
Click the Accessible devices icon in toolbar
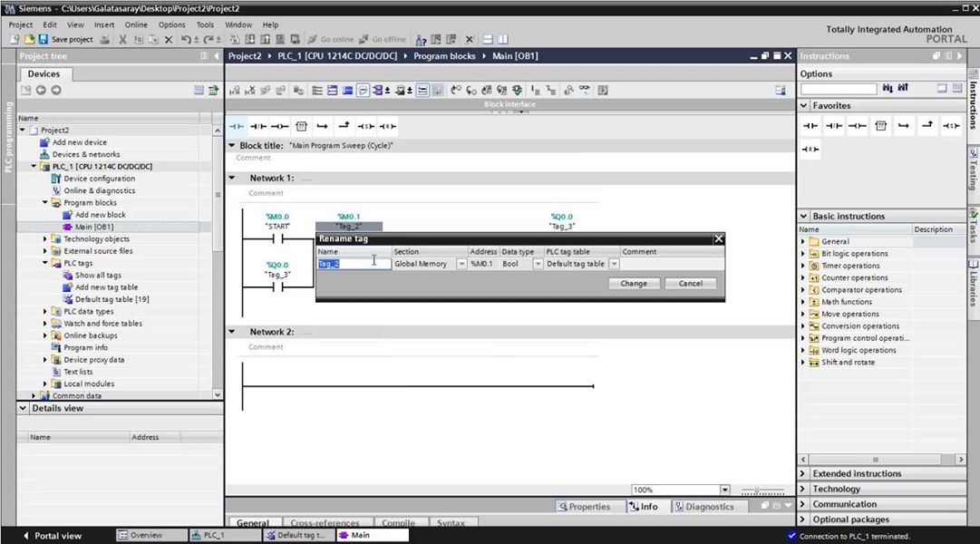coord(421,39)
